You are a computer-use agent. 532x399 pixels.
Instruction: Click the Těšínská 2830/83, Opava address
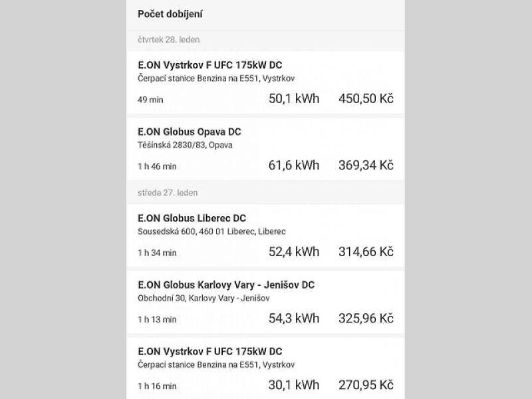(x=185, y=145)
